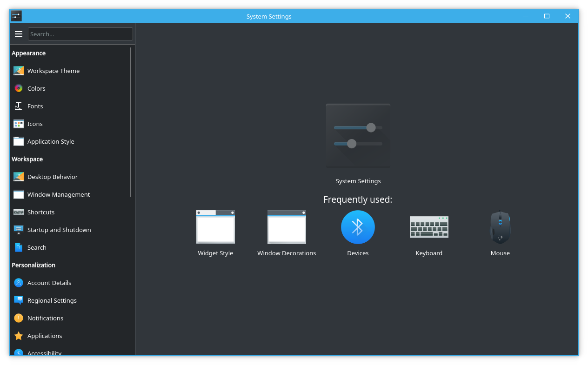Select the Applications label
Viewport: 588px width, 365px height.
coord(45,336)
